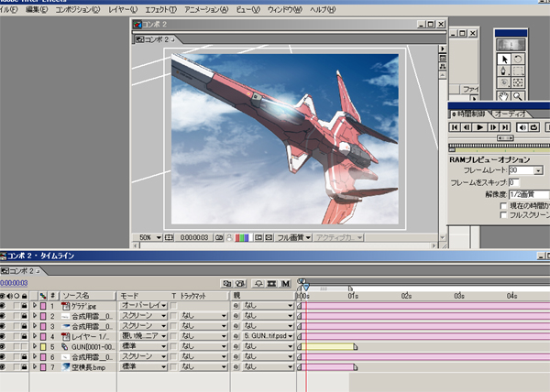Expand layer 3 properties triangle
The width and height of the screenshot is (550, 392).
[x=35, y=326]
